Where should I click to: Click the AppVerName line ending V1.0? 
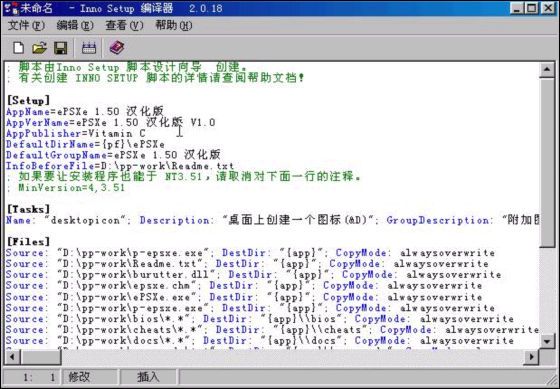110,123
